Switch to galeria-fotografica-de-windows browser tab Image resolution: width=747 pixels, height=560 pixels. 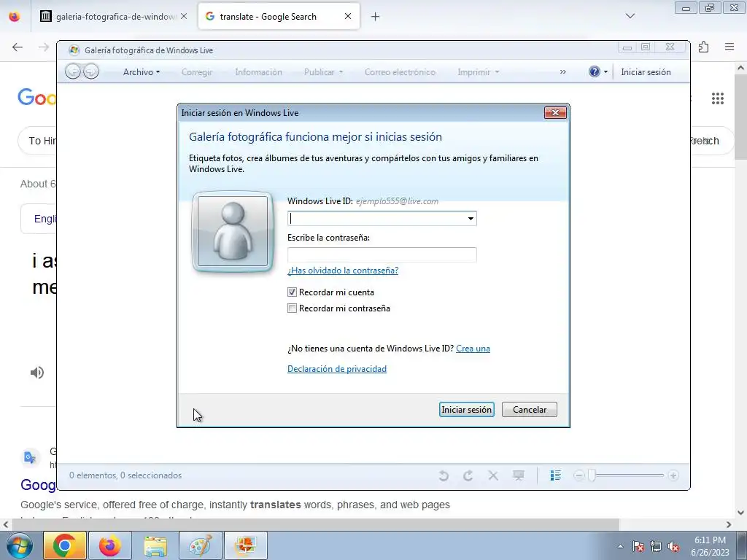(114, 16)
